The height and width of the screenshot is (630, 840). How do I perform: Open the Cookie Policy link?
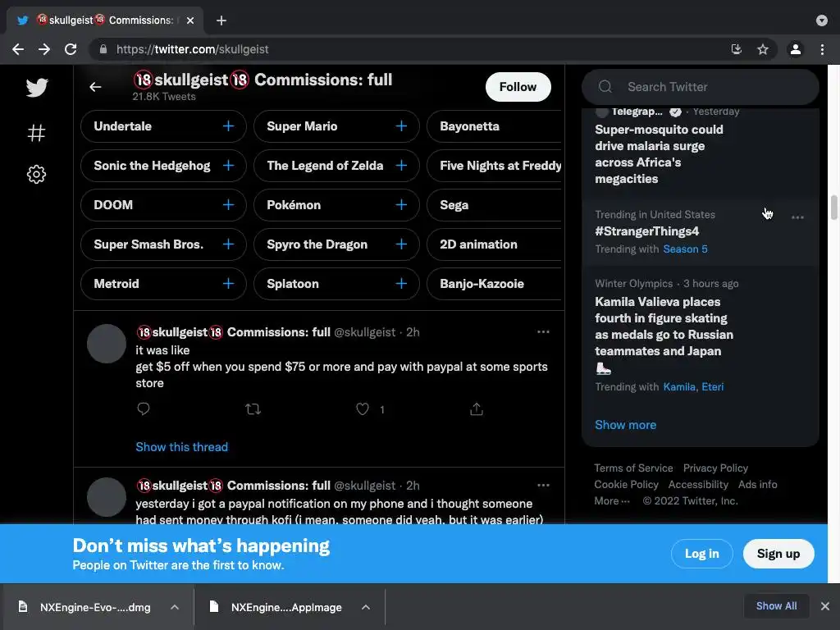click(626, 484)
